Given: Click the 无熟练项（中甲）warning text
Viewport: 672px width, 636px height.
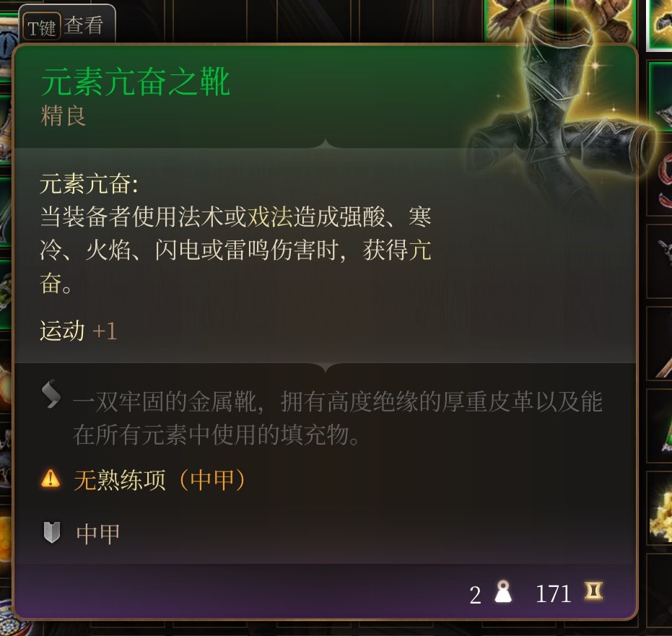Looking at the screenshot, I should [x=160, y=479].
